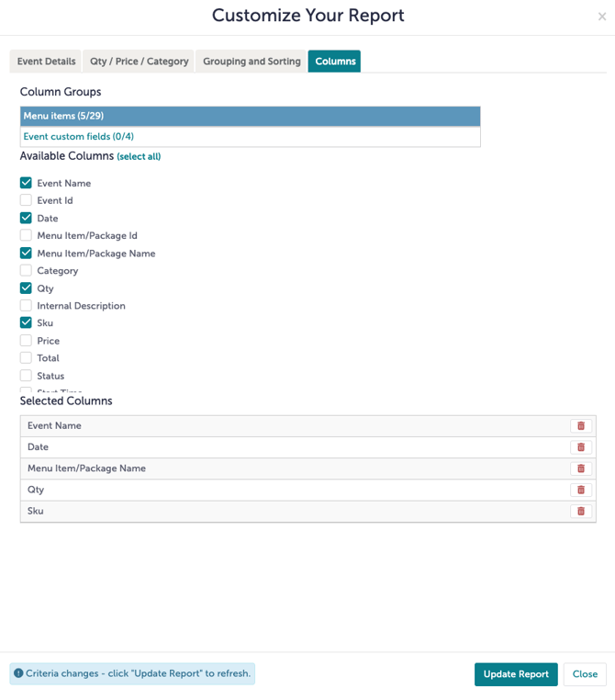Remove Date column using trash icon

[580, 447]
